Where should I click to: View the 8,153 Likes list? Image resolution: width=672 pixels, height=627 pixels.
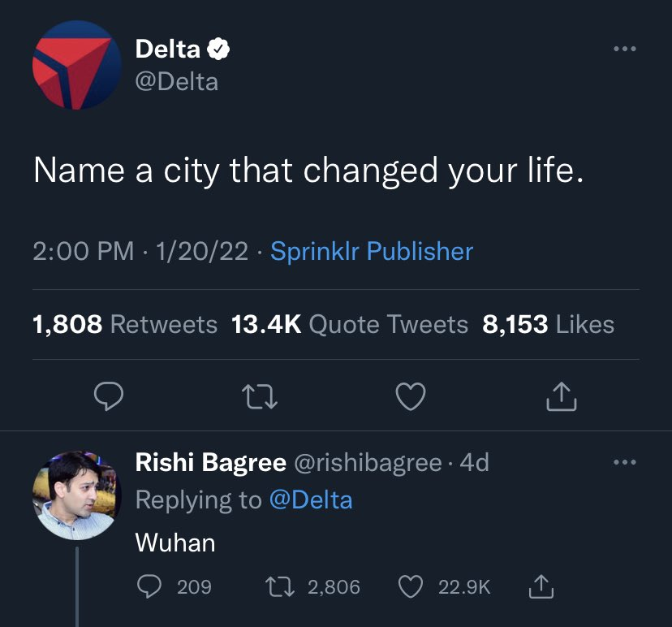(548, 325)
